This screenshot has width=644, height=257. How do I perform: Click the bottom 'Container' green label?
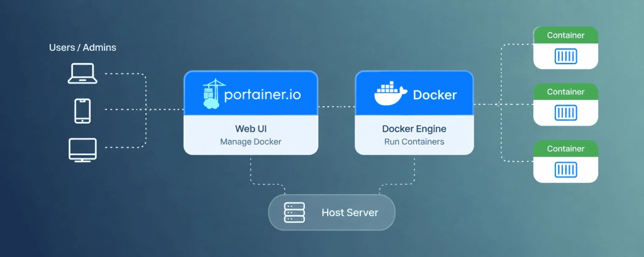pyautogui.click(x=565, y=149)
